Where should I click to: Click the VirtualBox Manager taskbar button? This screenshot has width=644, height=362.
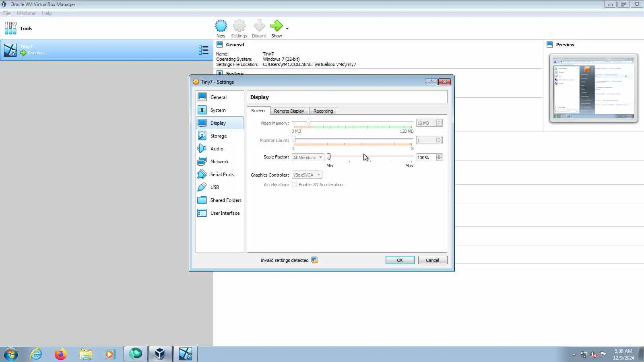(x=160, y=354)
